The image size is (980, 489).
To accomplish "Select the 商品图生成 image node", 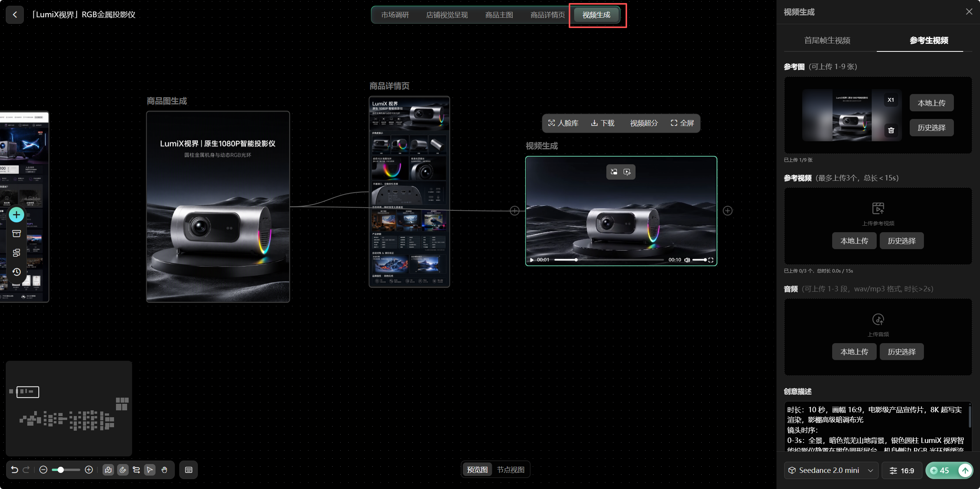I will 218,207.
